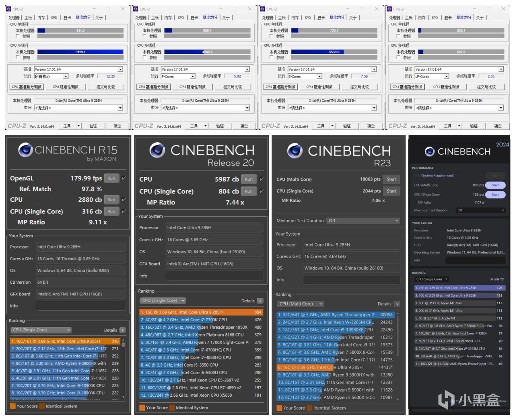This screenshot has width=515, height=420.
Task: Click the ranking scroll-down arrow in Cinebench R23
Action: click(x=398, y=399)
